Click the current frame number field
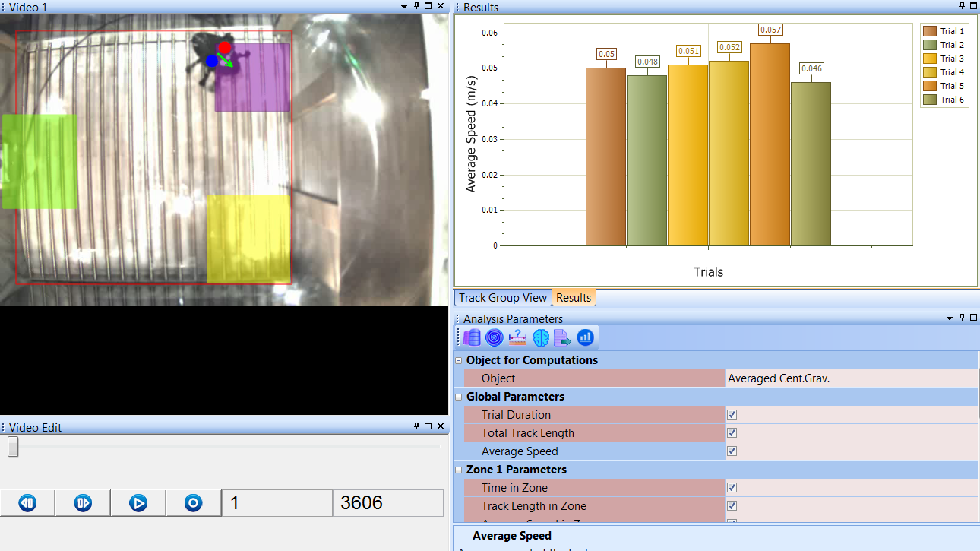 click(x=277, y=503)
